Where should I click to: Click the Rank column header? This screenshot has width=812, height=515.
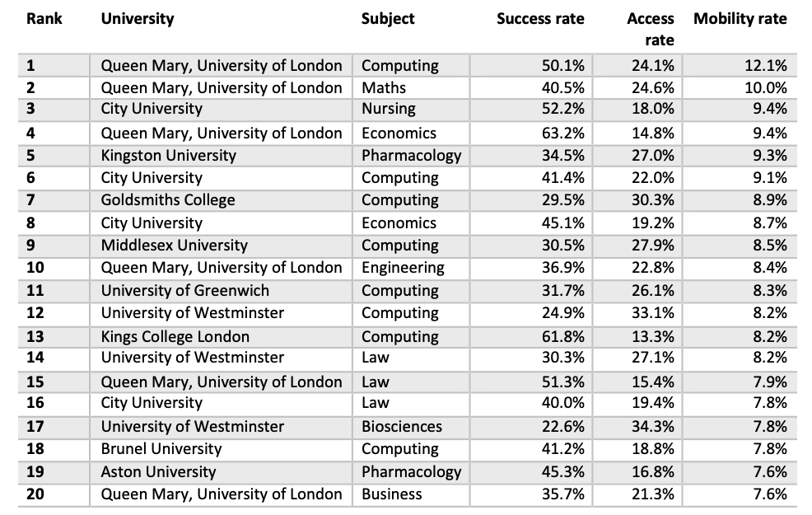pyautogui.click(x=44, y=18)
